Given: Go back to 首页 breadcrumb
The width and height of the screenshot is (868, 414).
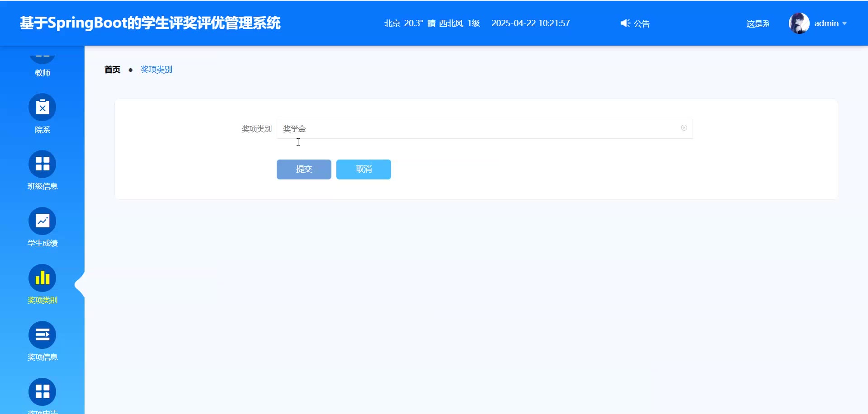Looking at the screenshot, I should (x=113, y=70).
